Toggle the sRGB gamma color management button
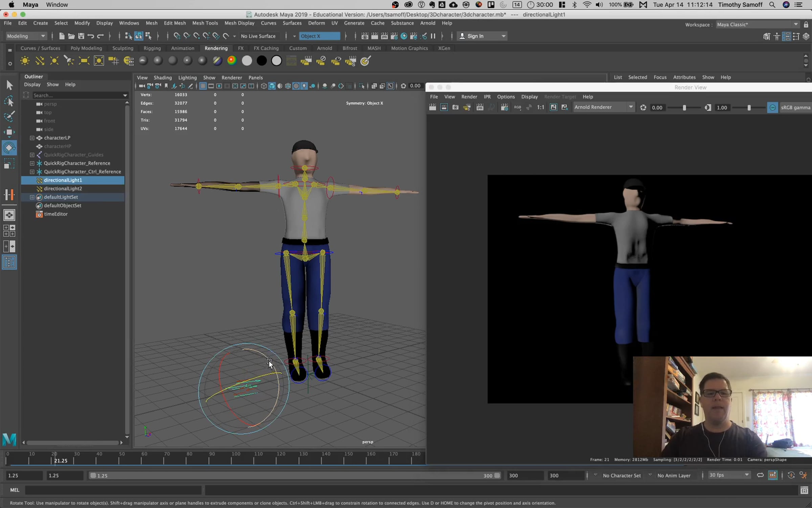Image resolution: width=812 pixels, height=508 pixels. 772,107
